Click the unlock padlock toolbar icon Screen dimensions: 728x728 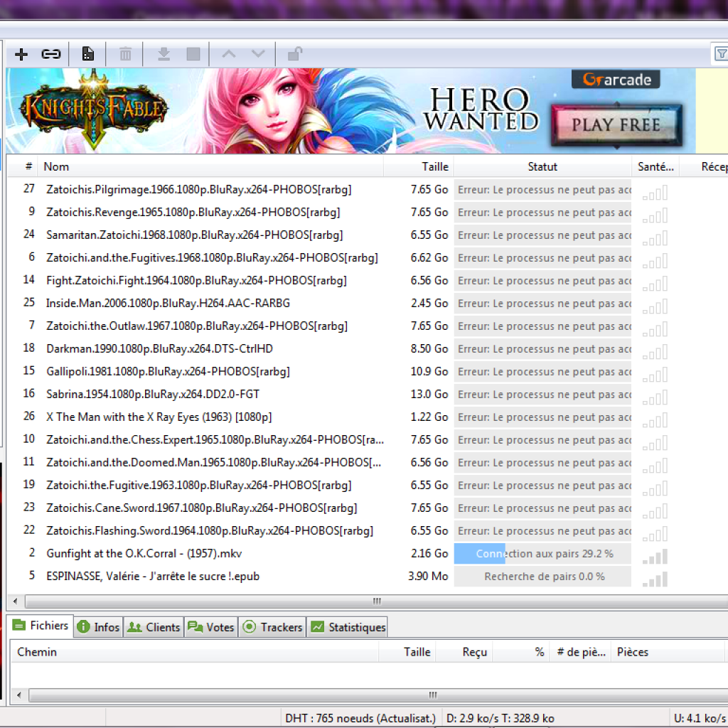294,54
